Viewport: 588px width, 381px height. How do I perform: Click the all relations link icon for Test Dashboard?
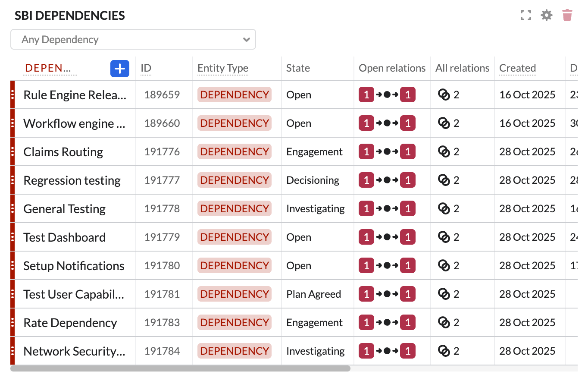tap(444, 237)
